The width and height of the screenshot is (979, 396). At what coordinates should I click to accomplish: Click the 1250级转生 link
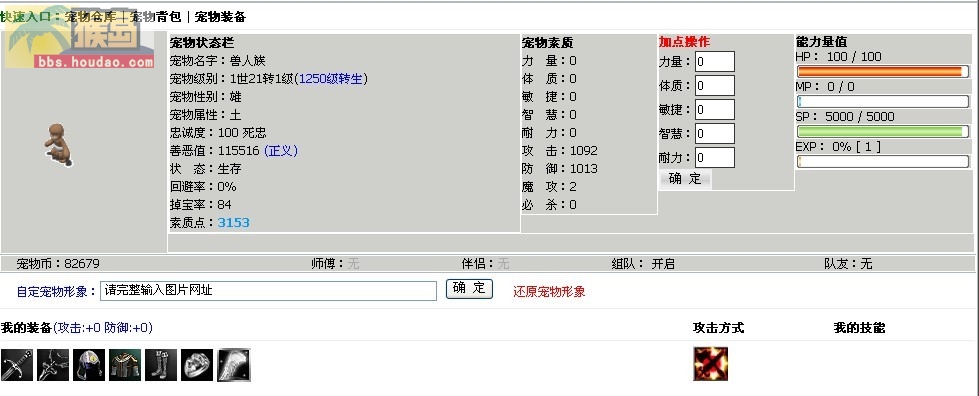(332, 79)
